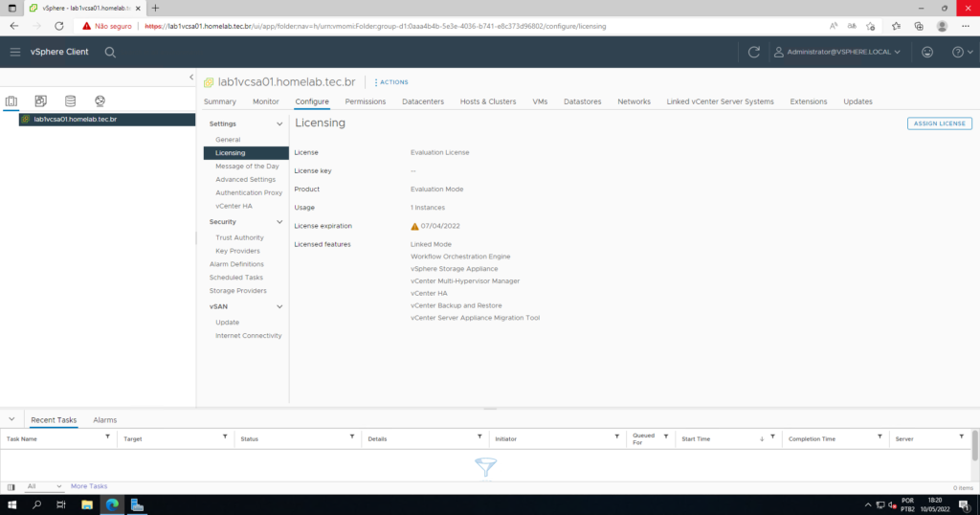The width and height of the screenshot is (980, 515).
Task: Click the search magnifier icon in header
Action: pos(110,53)
